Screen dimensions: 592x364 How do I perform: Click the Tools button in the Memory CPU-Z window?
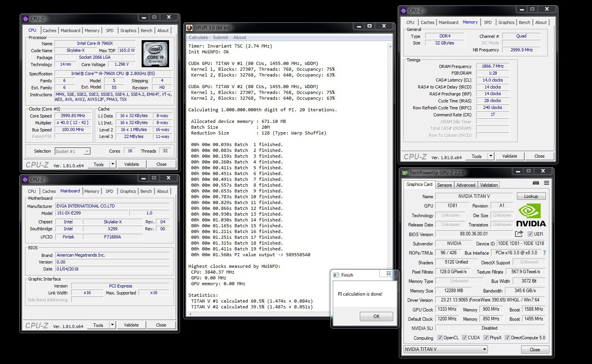coord(477,156)
